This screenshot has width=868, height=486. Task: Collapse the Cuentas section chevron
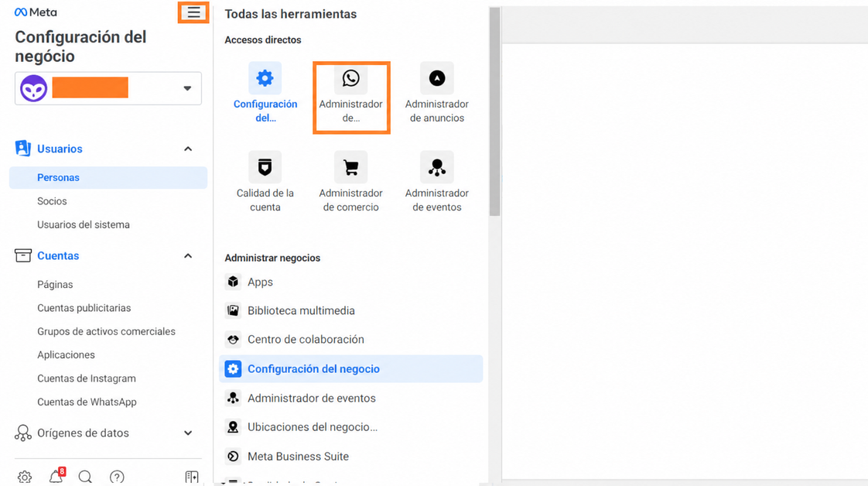188,255
